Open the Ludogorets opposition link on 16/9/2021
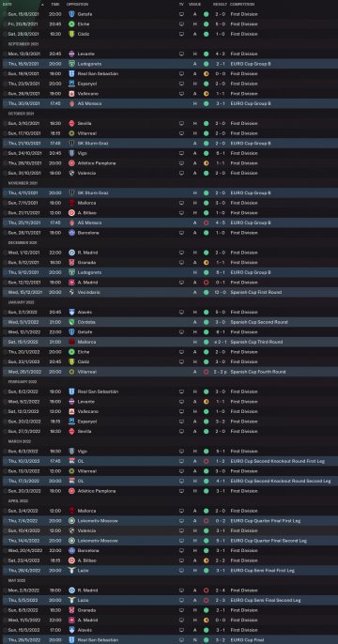The image size is (338, 644). (89, 64)
